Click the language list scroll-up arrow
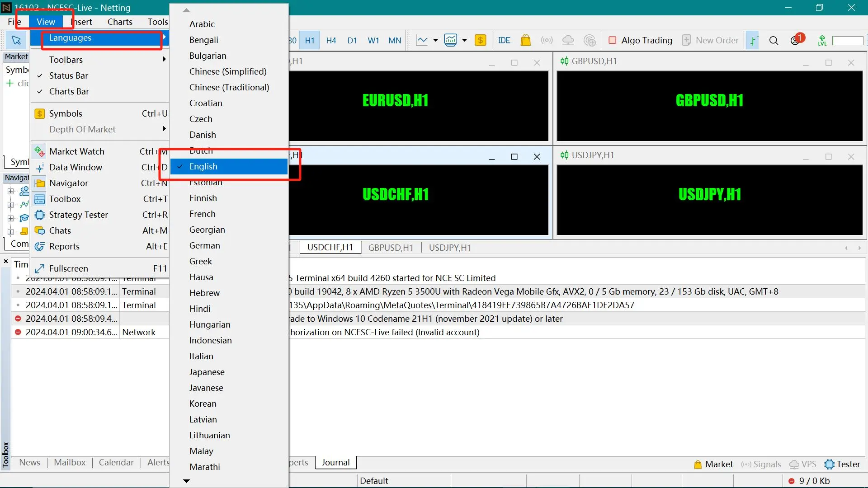The width and height of the screenshot is (868, 488). click(186, 10)
